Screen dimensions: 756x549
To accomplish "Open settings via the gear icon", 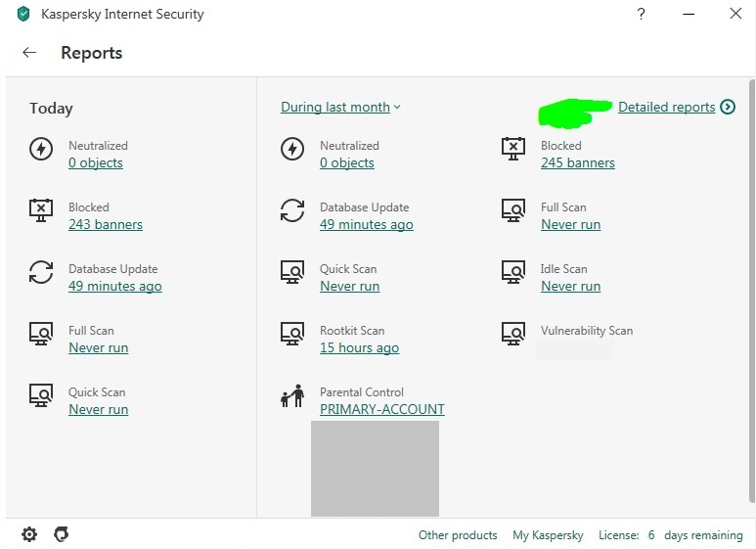I will (29, 534).
